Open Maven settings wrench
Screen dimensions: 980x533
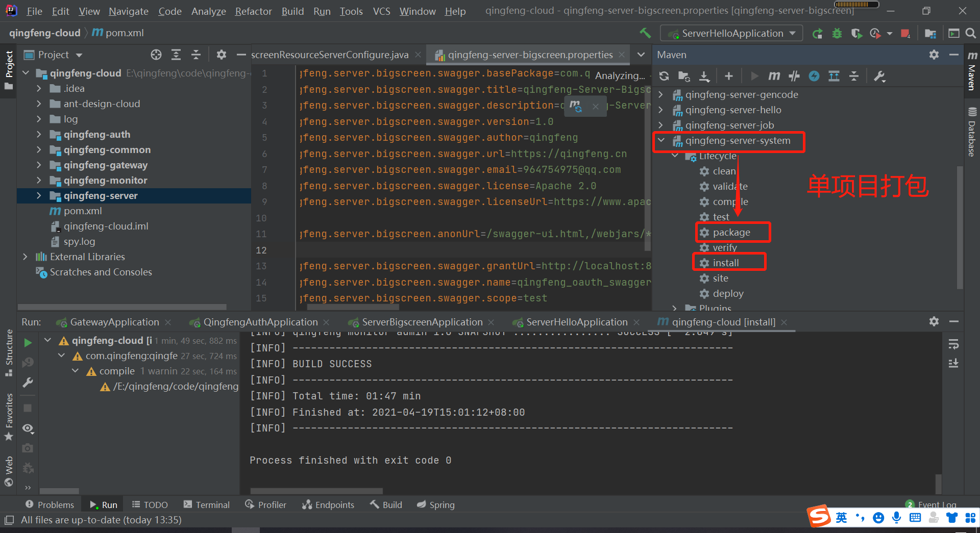click(879, 76)
